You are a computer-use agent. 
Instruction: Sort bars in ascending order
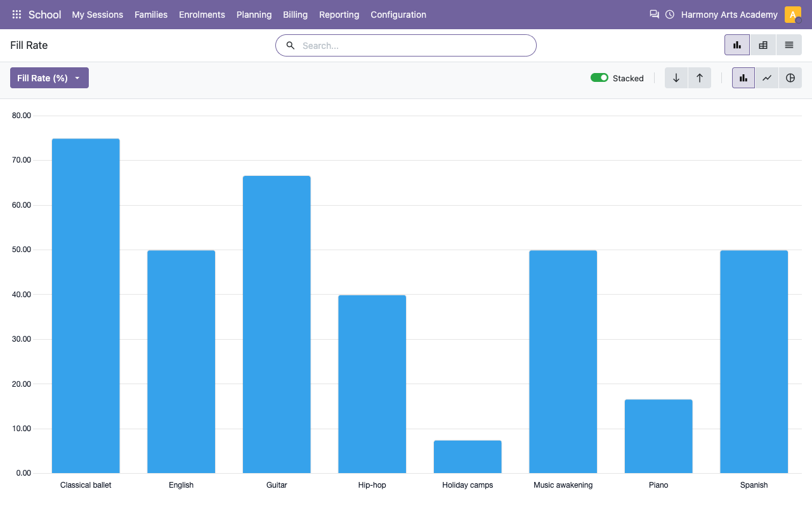[x=700, y=78]
